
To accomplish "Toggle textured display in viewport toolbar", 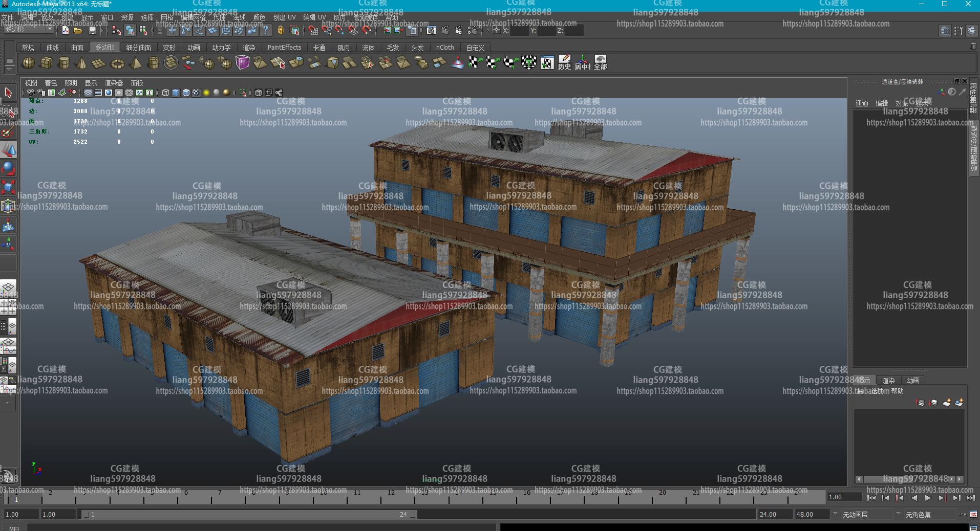I will point(196,93).
